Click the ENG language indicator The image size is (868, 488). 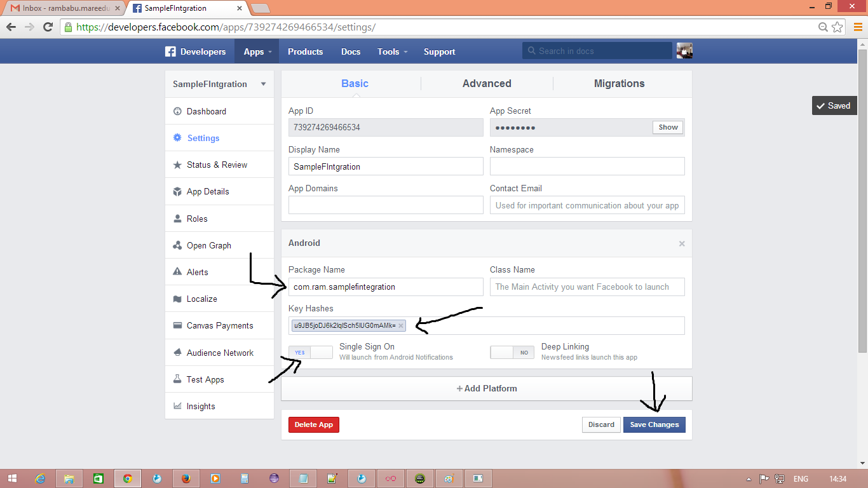(801, 478)
